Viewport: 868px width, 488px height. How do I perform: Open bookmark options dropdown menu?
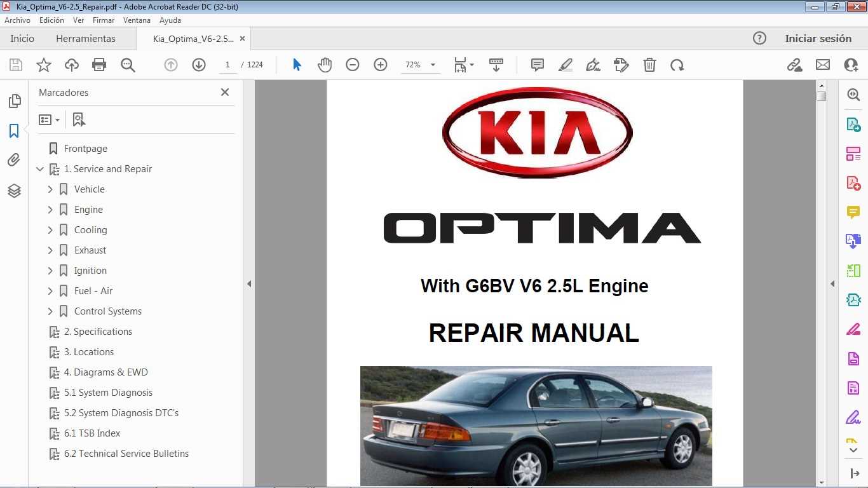[x=50, y=119]
